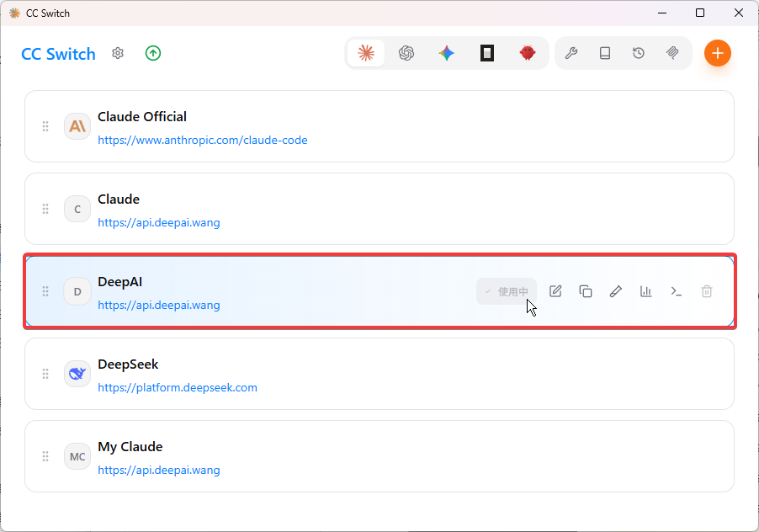Open the history clock icon
Screen dimensions: 759x532
pos(639,53)
